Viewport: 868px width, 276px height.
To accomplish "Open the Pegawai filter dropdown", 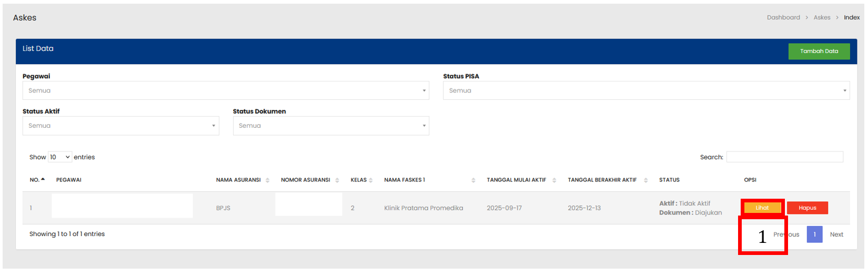I will pos(225,90).
